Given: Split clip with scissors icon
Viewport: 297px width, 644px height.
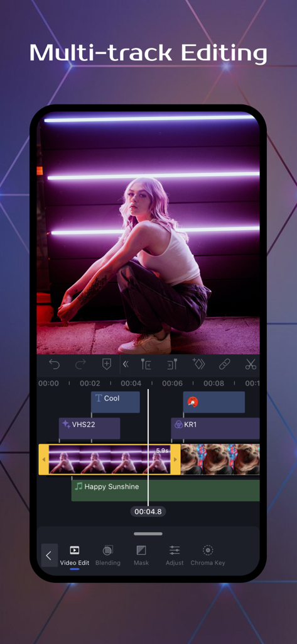Looking at the screenshot, I should (251, 364).
